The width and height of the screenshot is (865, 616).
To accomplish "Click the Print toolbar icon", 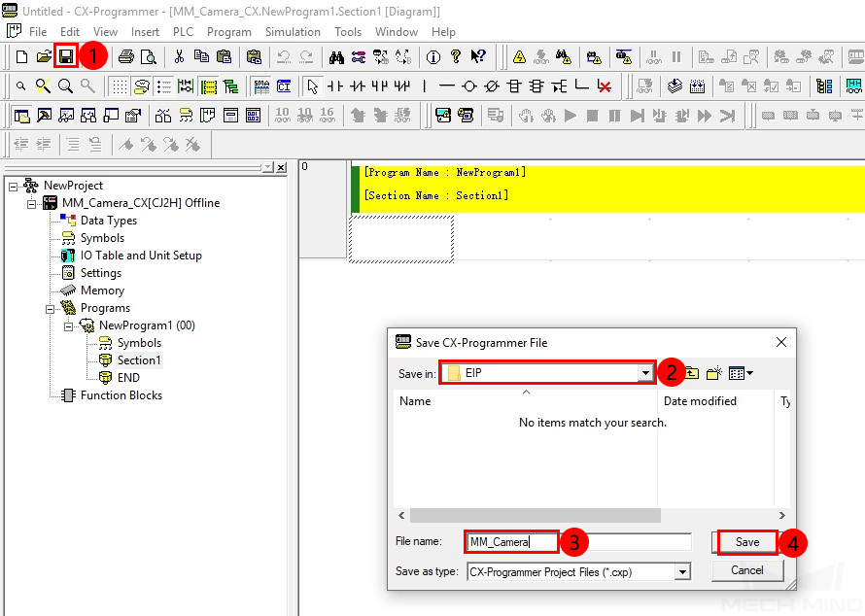I will click(126, 56).
